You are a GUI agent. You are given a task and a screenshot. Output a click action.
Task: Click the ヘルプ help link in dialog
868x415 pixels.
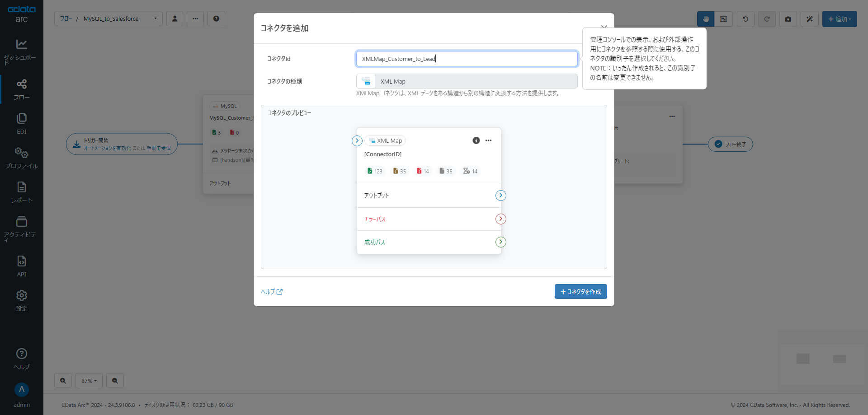tap(272, 292)
